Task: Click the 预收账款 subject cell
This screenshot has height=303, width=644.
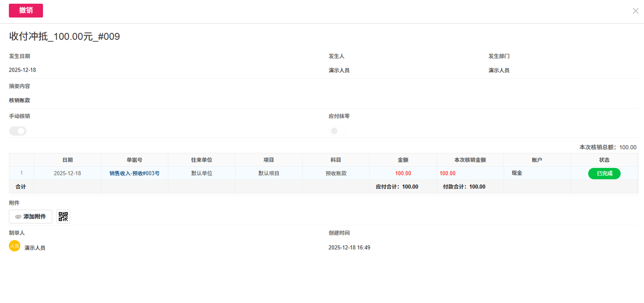Action: coord(336,173)
